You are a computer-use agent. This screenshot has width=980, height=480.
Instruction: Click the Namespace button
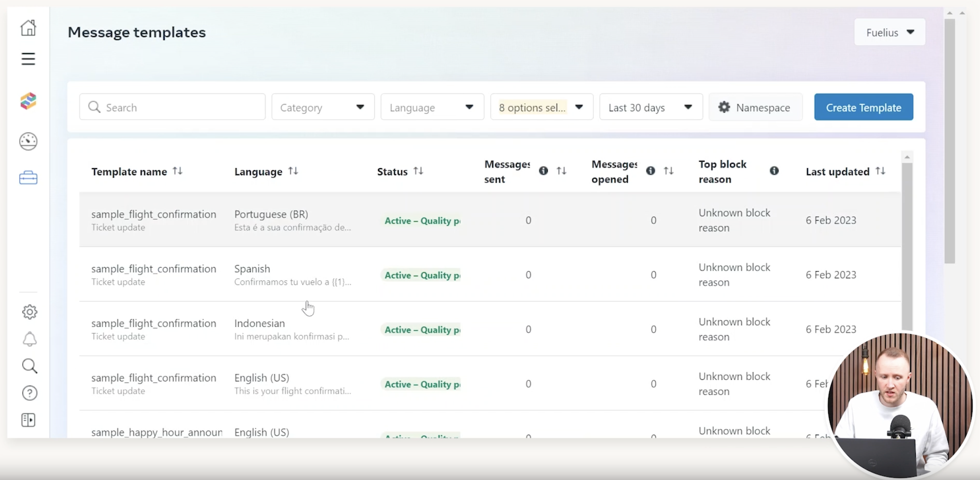(x=756, y=107)
